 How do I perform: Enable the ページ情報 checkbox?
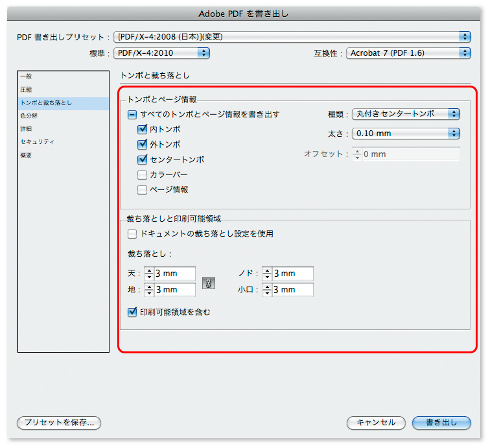click(x=142, y=189)
